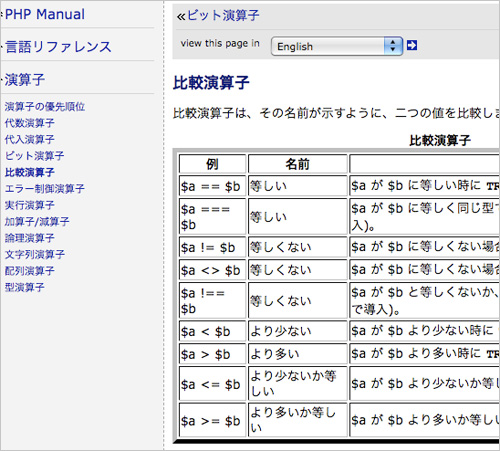
Task: Select 文字列演算子 in sidebar
Action: tap(35, 254)
